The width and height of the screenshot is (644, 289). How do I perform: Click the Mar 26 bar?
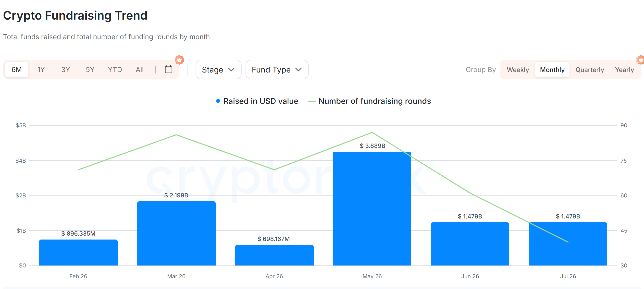click(x=176, y=233)
